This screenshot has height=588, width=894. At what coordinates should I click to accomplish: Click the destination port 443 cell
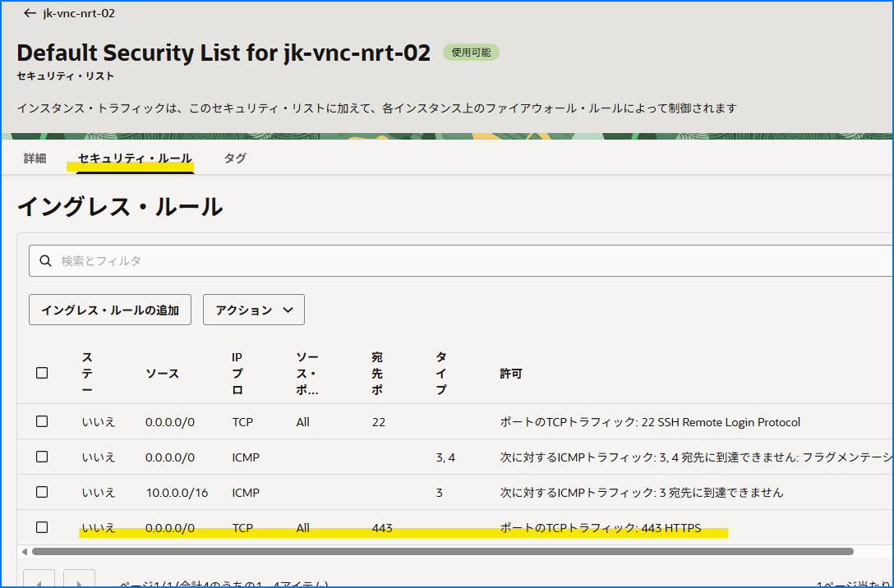(x=381, y=528)
